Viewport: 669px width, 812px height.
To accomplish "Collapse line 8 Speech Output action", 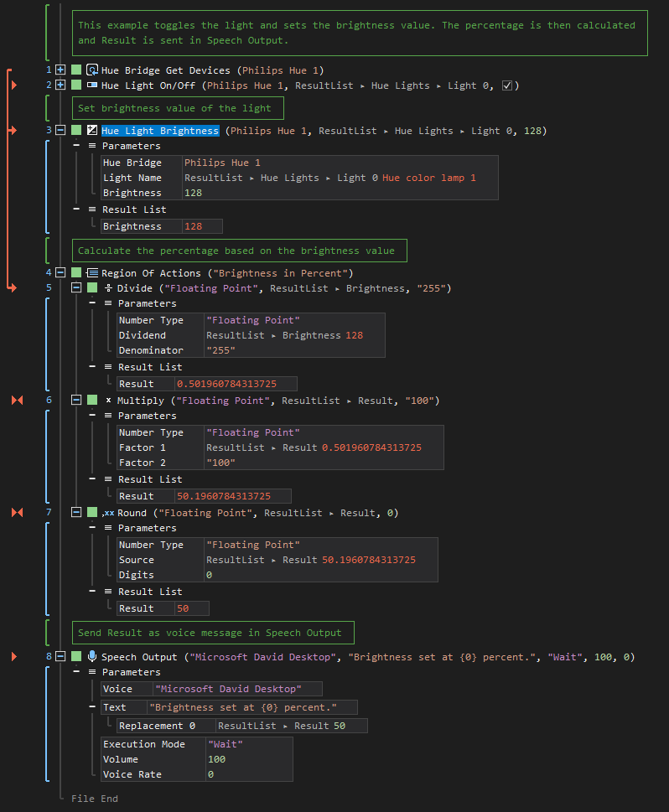I will pos(60,657).
